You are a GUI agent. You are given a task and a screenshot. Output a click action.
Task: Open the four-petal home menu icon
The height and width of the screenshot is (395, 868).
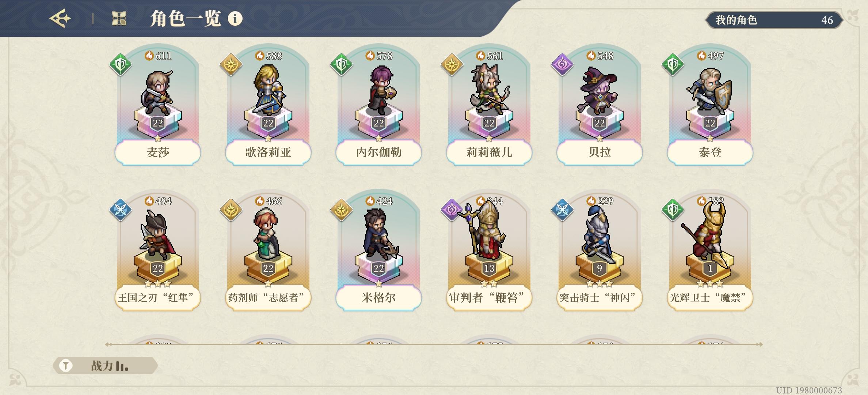[x=119, y=18]
